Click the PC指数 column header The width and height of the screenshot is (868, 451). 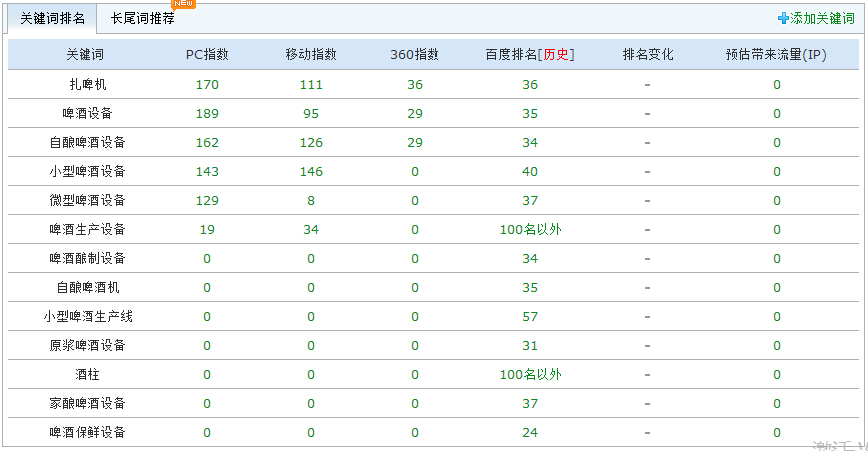(x=208, y=55)
